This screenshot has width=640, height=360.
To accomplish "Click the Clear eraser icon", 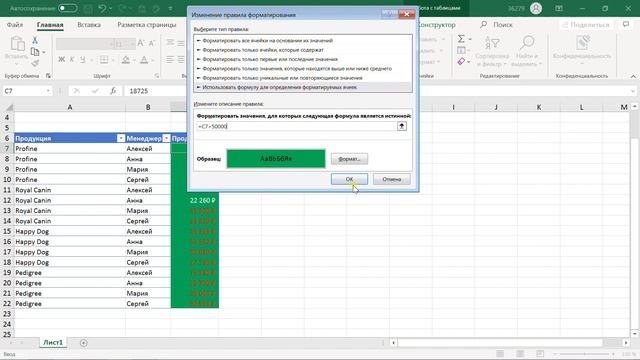I will pyautogui.click(x=461, y=62).
